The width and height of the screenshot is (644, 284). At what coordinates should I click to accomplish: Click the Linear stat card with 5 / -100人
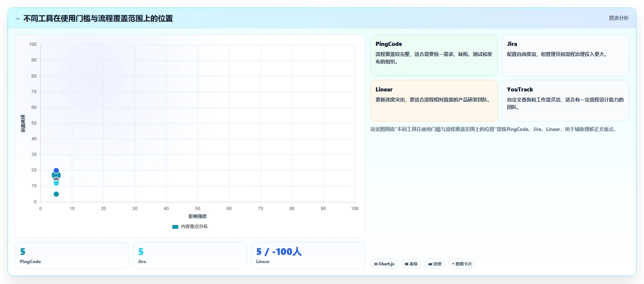coord(308,255)
